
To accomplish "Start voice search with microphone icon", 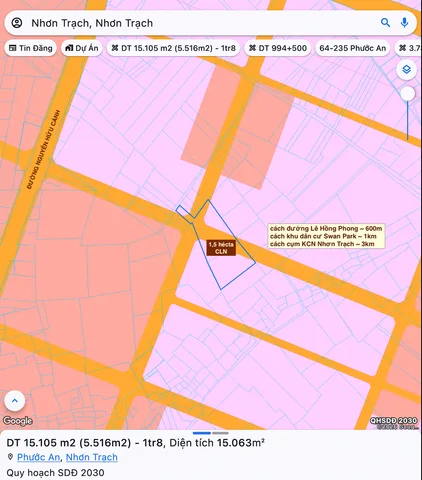I will [404, 23].
